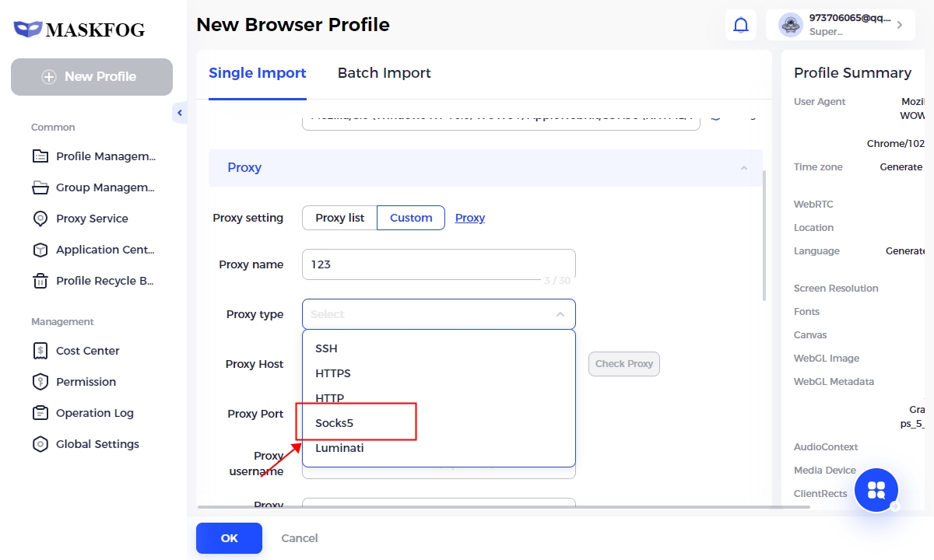
Task: Open Global Settings in sidebar
Action: pos(97,444)
